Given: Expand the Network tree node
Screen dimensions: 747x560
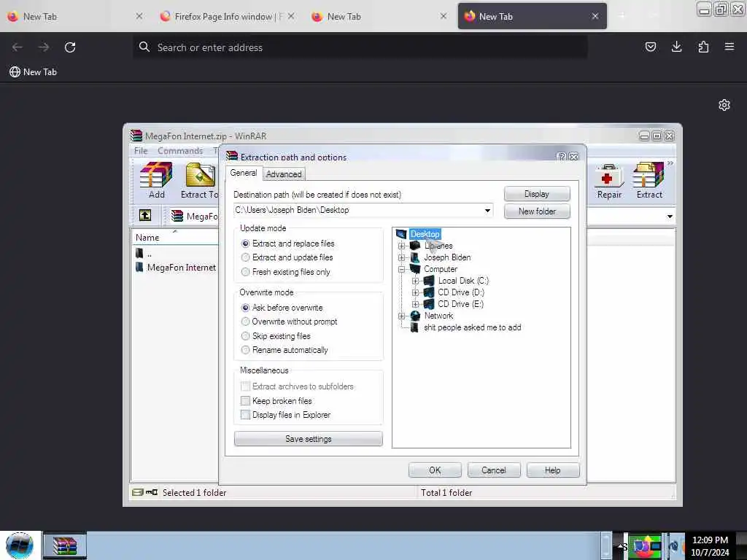Looking at the screenshot, I should [402, 316].
